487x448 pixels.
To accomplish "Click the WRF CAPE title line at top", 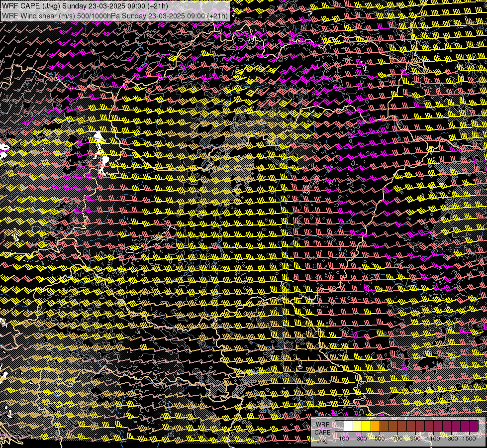I will click(x=85, y=6).
